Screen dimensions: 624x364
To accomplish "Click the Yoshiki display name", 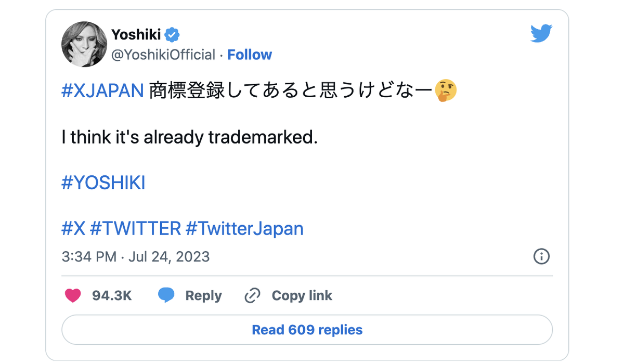I will (136, 35).
